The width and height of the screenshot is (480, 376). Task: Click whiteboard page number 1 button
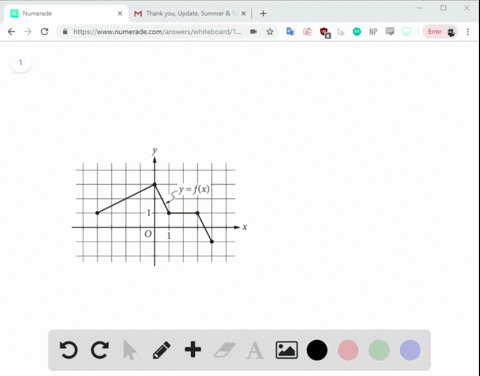21,62
